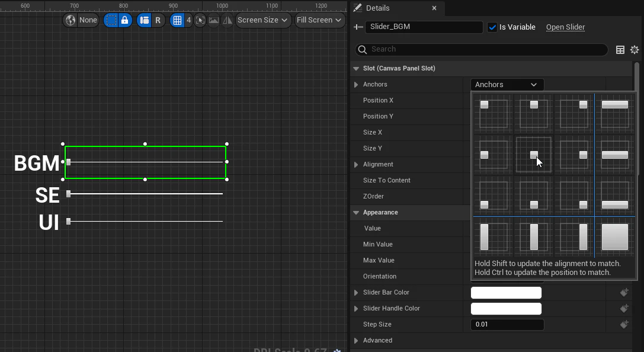The width and height of the screenshot is (644, 352).
Task: Toggle the layout transform mode button
Action: 144,20
